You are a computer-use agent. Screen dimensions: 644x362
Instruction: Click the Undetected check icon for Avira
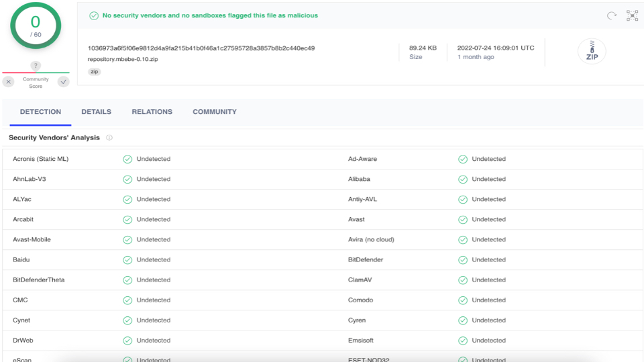coord(463,240)
